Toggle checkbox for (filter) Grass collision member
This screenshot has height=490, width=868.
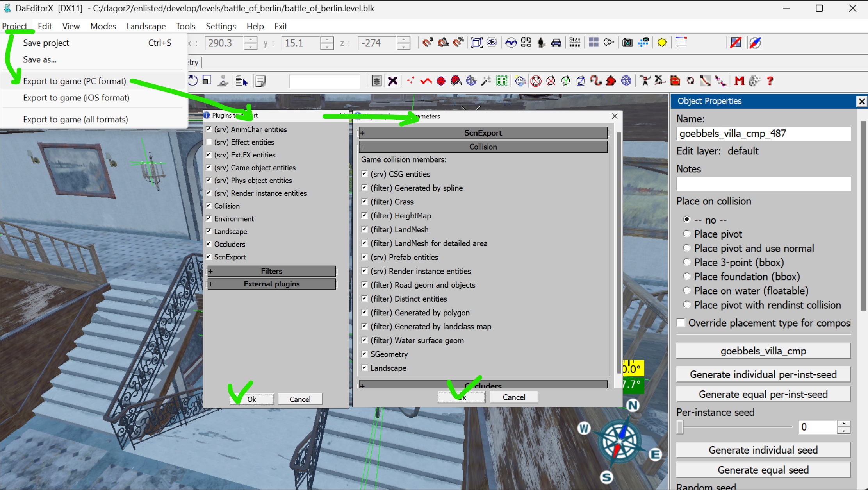(x=364, y=201)
